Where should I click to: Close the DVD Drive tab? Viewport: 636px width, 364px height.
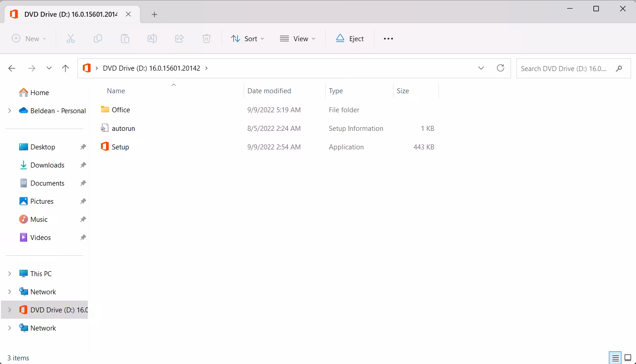tap(128, 14)
